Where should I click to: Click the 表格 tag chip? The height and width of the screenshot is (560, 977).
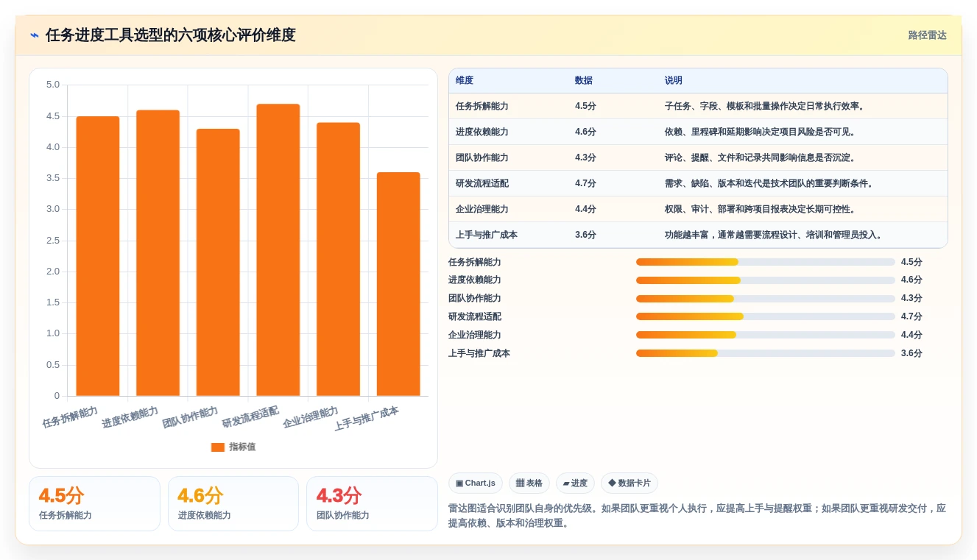529,483
